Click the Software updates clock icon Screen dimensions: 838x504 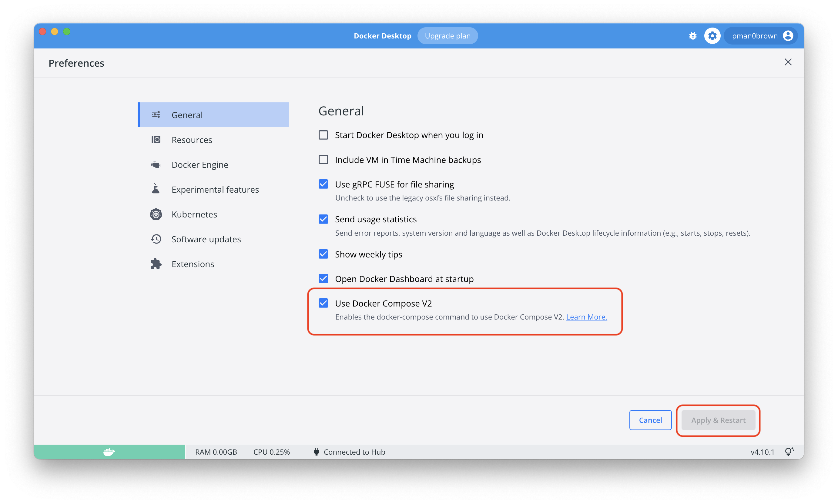(156, 239)
